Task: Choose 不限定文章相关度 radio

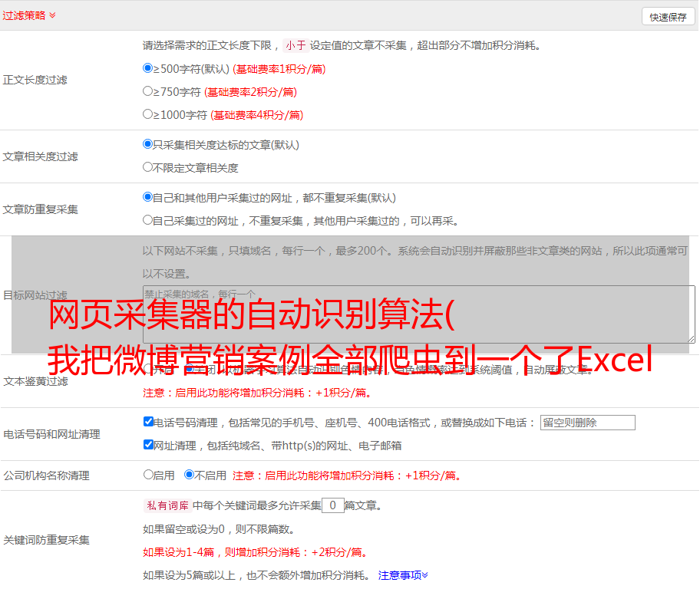Action: pyautogui.click(x=147, y=167)
